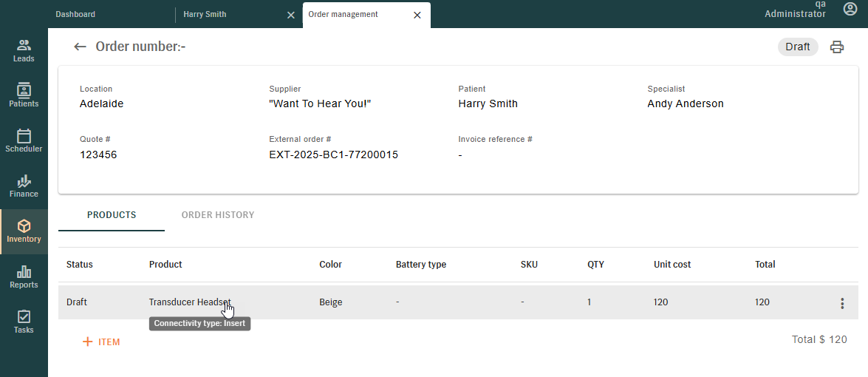Add a new item to the order
This screenshot has width=868, height=377.
[x=101, y=342]
